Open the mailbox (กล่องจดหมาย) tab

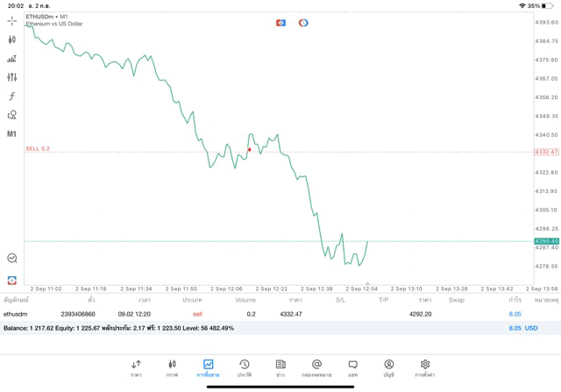click(316, 367)
